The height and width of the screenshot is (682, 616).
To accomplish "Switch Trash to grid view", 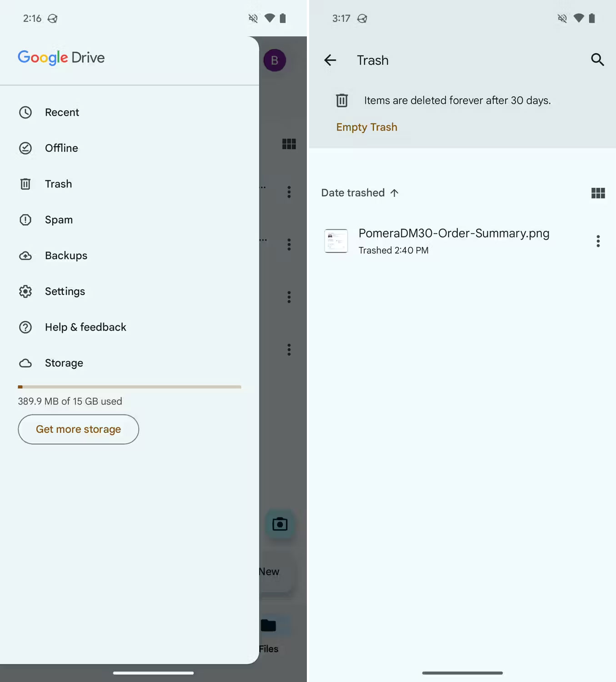I will 598,193.
